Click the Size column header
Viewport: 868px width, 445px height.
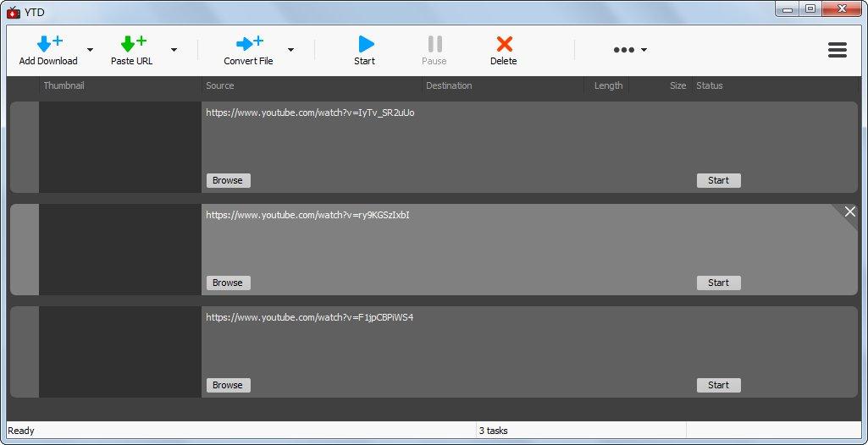click(677, 85)
